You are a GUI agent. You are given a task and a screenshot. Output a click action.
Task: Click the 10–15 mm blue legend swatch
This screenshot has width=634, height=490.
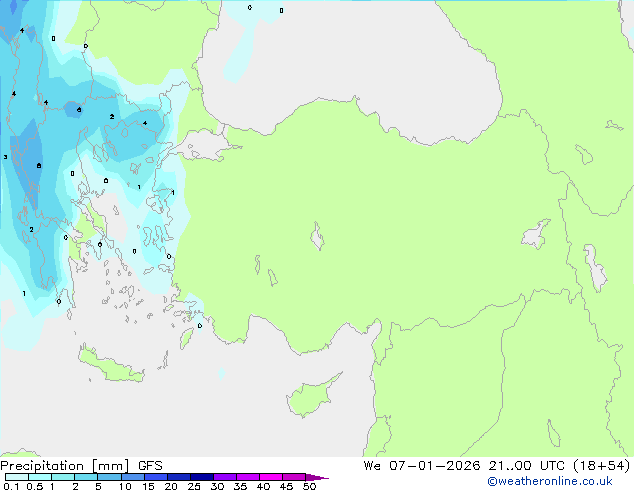pyautogui.click(x=133, y=477)
